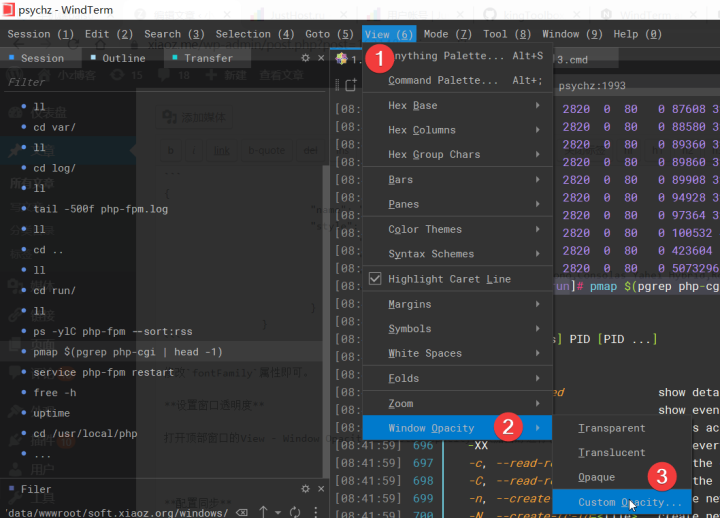Go to the parent directory in Filer
The image size is (720, 518).
point(263,512)
